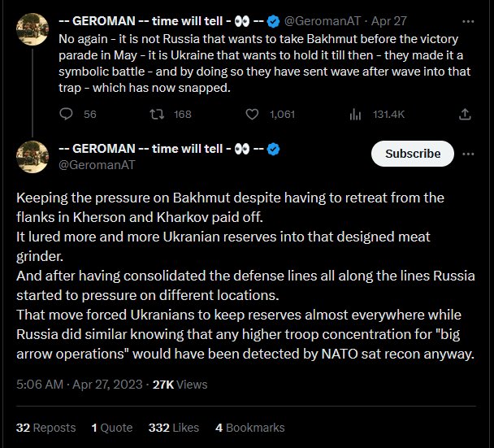Click verified badge on main tweet author
This screenshot has width=494, height=448.
(x=273, y=149)
